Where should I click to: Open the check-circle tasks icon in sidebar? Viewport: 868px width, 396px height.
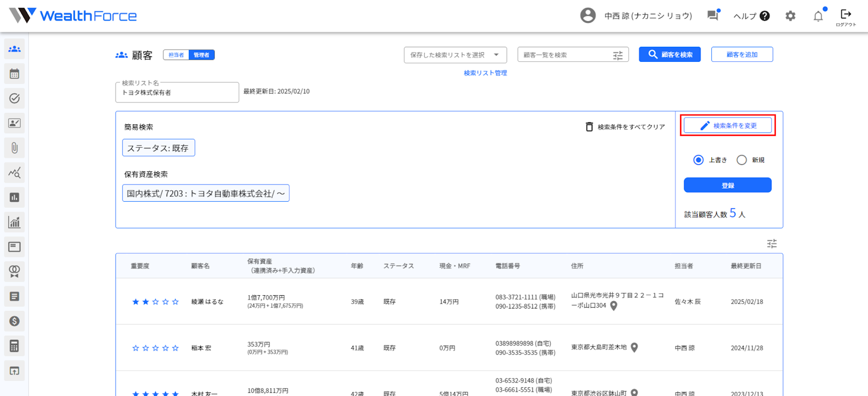[15, 98]
